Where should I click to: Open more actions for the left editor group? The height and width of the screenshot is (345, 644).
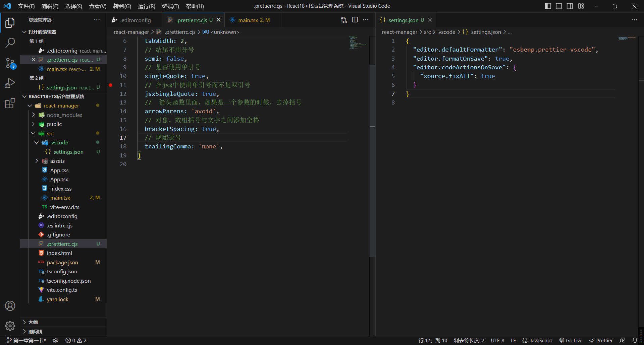(366, 20)
